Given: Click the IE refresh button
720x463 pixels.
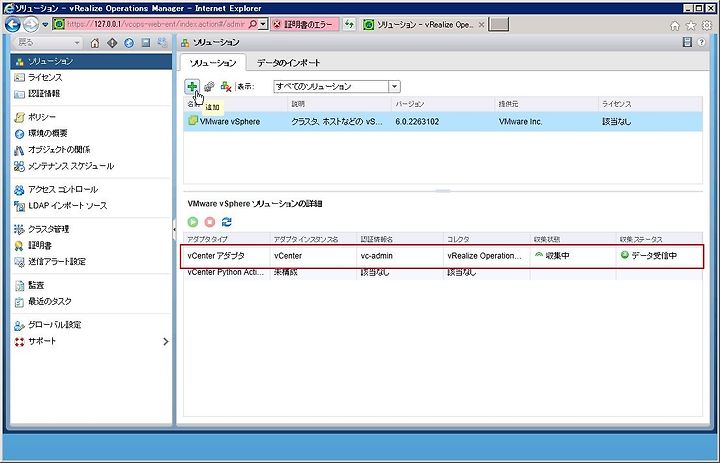Looking at the screenshot, I should (x=349, y=24).
